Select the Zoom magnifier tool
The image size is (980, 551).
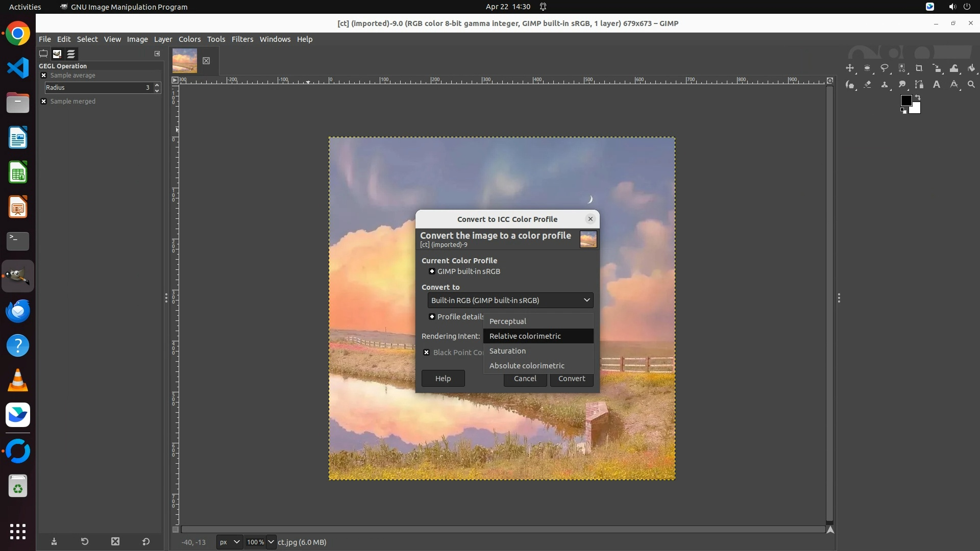pyautogui.click(x=971, y=85)
